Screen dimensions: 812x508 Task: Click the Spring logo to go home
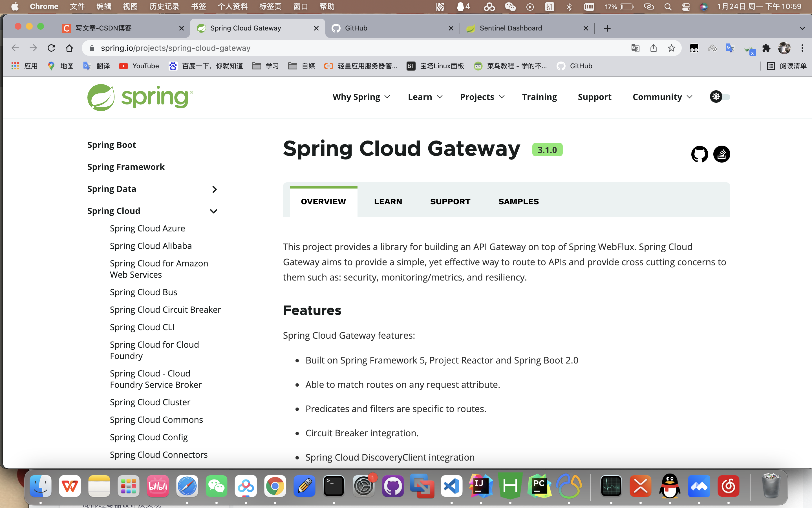(x=140, y=97)
